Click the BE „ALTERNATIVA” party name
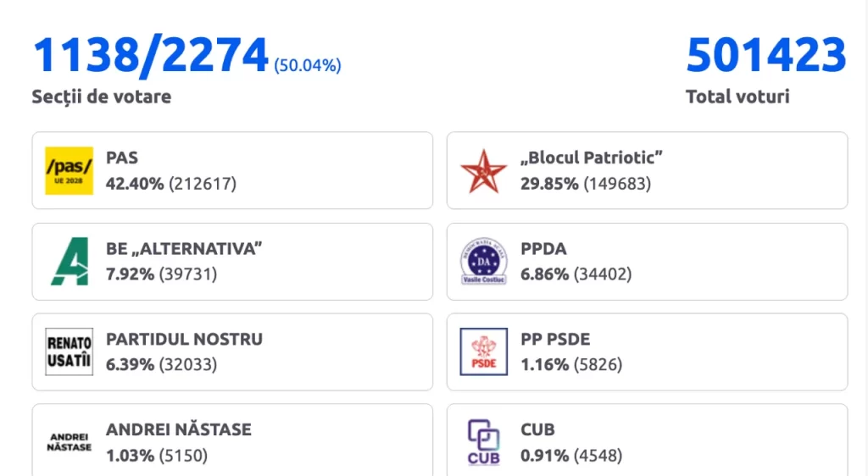This screenshot has height=476, width=868. [184, 249]
